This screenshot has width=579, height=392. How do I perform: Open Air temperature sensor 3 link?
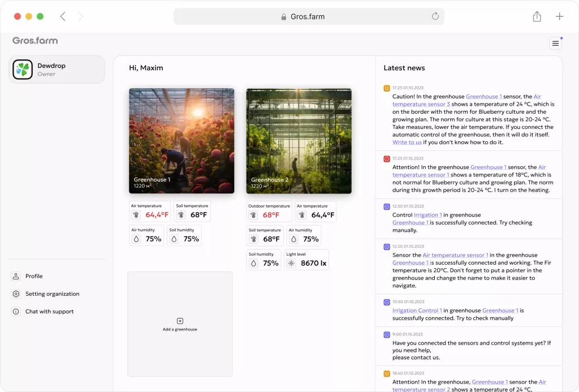point(421,104)
